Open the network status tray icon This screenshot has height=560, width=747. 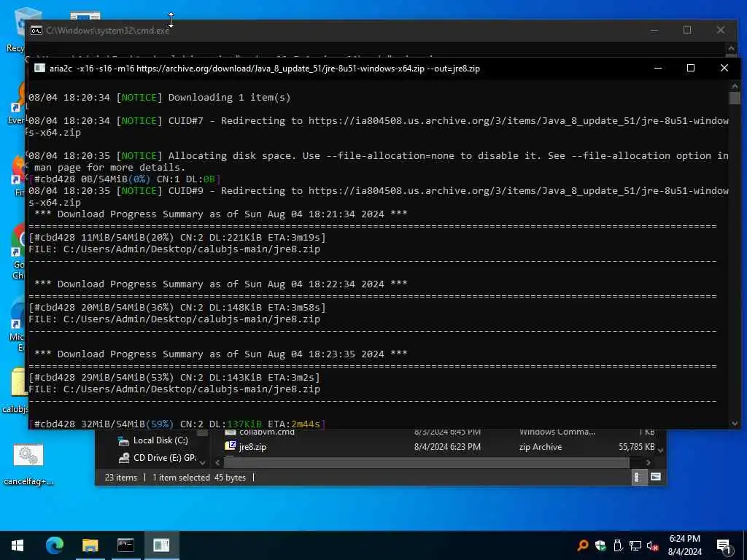coord(635,545)
